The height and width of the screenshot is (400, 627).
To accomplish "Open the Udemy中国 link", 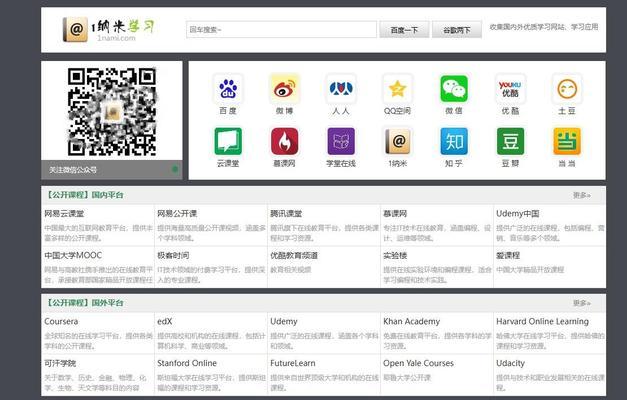I will pyautogui.click(x=517, y=214).
